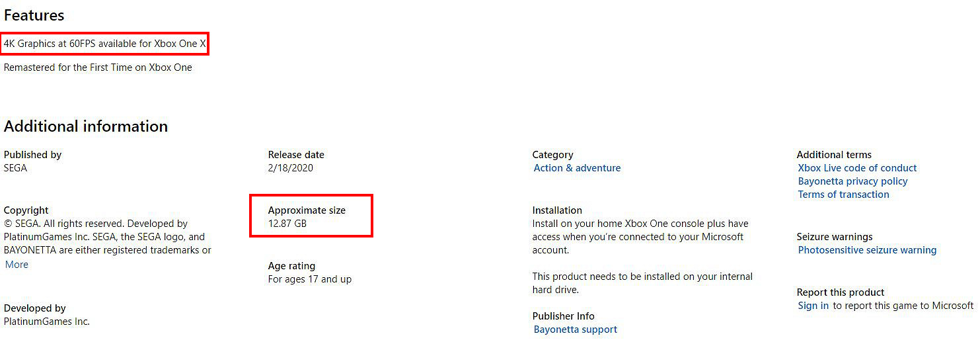Viewport: 980px width, 348px height.
Task: Click the SEGA publisher name
Action: (x=15, y=168)
